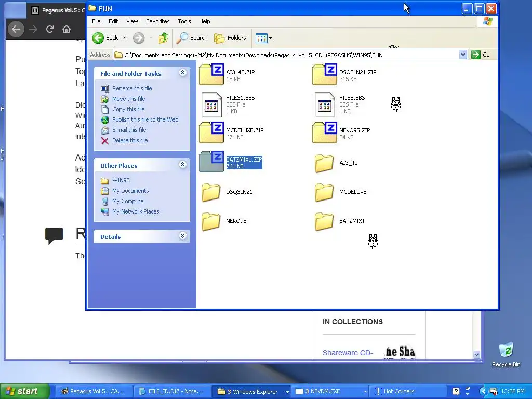This screenshot has width=532, height=399.
Task: Switch to FILE_ID.DIZ Notepad taskbar button
Action: [171, 392]
